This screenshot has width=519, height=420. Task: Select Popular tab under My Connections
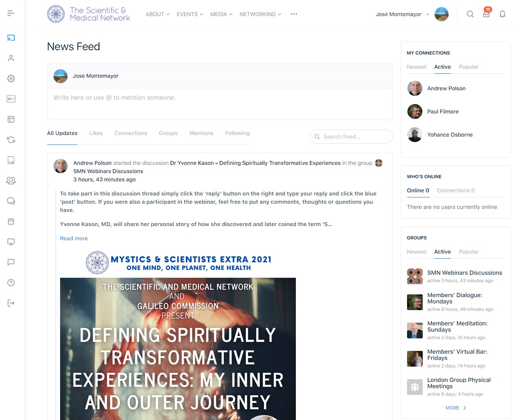click(x=469, y=67)
